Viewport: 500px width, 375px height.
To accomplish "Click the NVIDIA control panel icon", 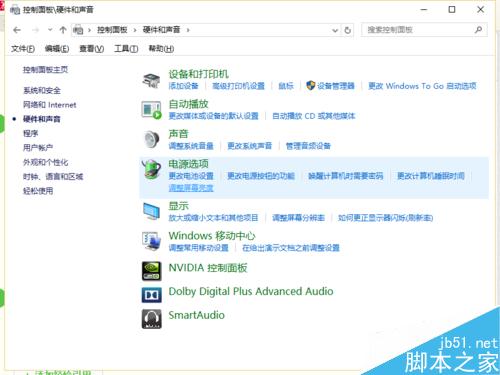I will (x=151, y=271).
